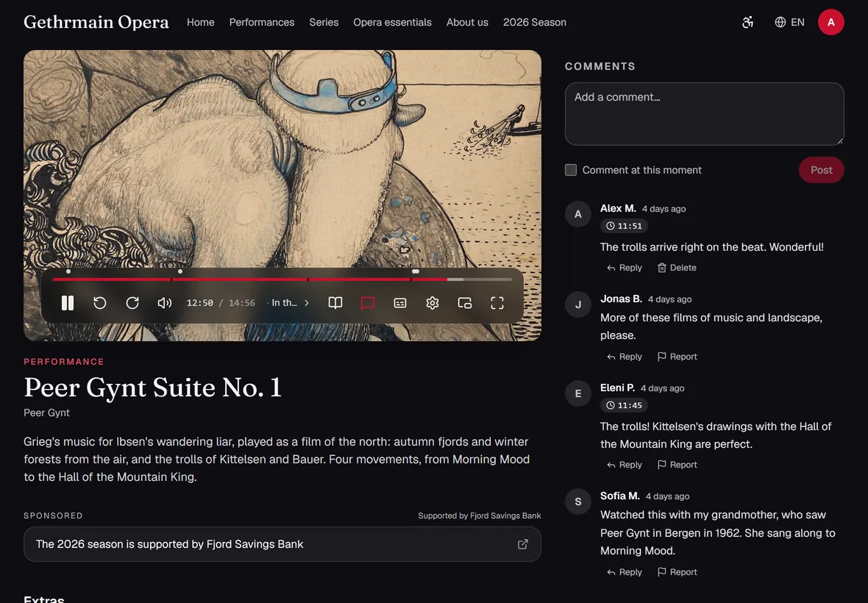Screen dimensions: 868x603
Task: Click the Gethrmain Opera logo
Action: pyautogui.click(x=96, y=22)
